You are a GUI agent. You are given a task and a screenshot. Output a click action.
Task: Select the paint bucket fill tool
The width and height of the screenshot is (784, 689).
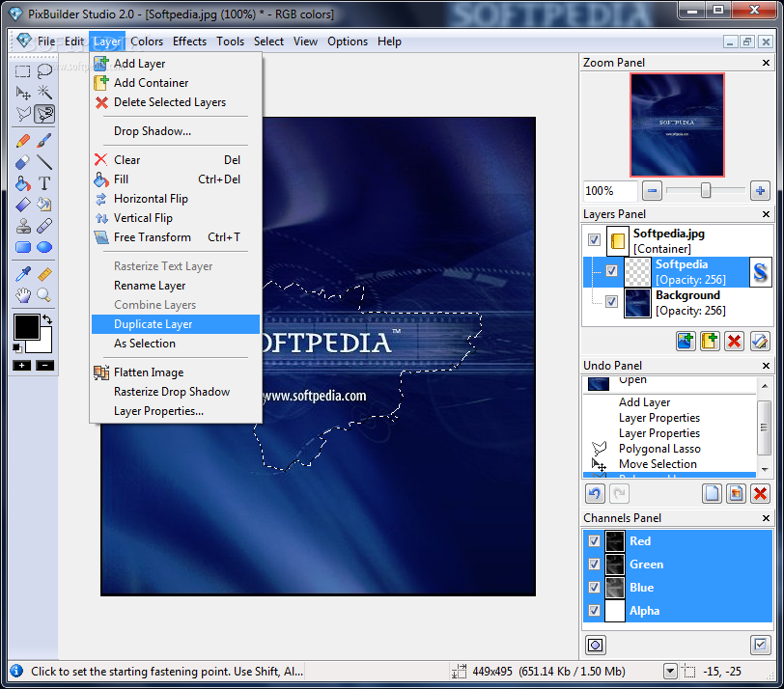(22, 183)
